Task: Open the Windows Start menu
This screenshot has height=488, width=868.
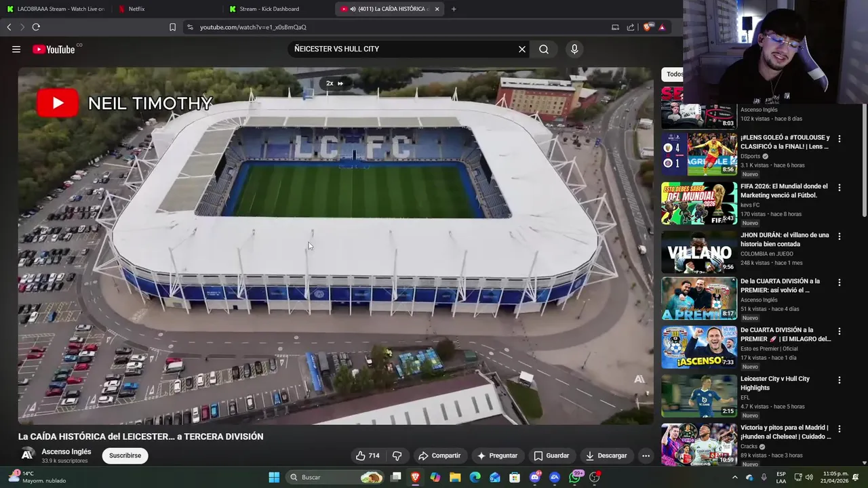Action: [x=274, y=477]
